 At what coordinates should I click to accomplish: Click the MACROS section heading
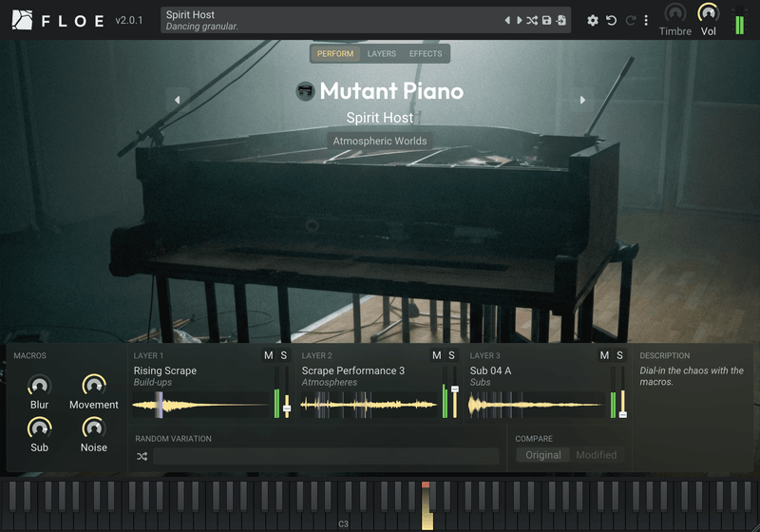coord(30,355)
